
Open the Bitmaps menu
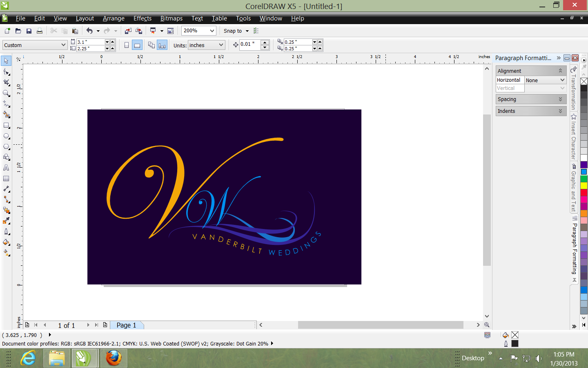tap(171, 18)
